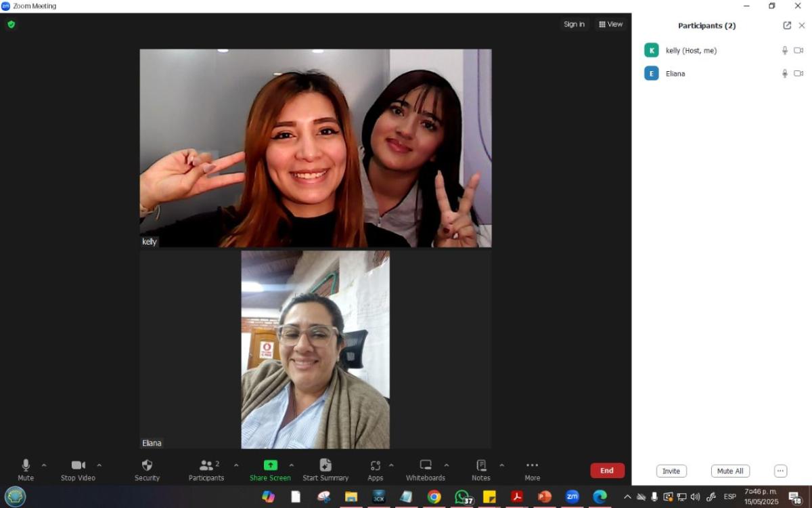Expand the Share Screen options arrow
This screenshot has height=508, width=812.
[x=292, y=465]
